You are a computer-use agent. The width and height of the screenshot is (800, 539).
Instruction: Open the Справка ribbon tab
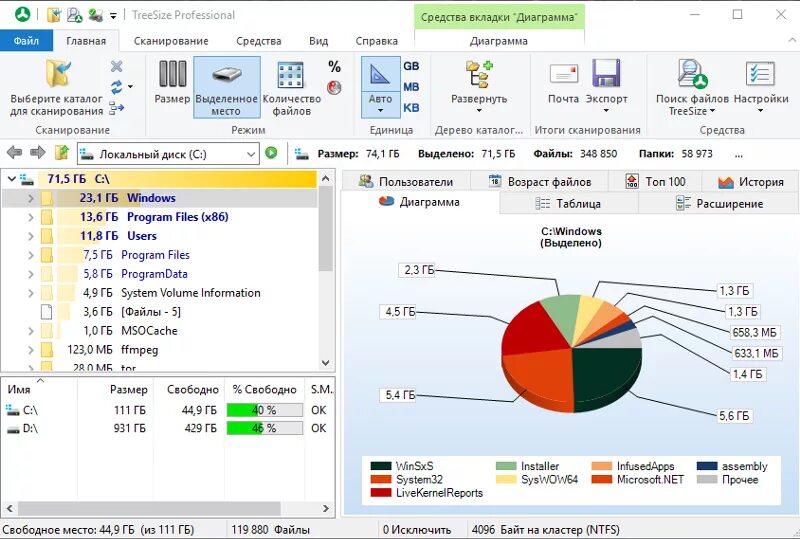pyautogui.click(x=377, y=41)
